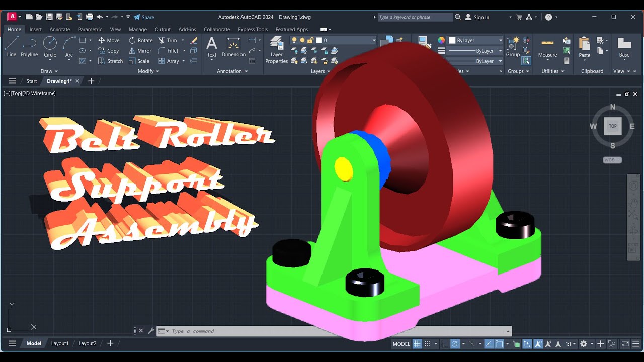This screenshot has height=362, width=644.
Task: Expand the Modify panel
Action: [x=148, y=71]
